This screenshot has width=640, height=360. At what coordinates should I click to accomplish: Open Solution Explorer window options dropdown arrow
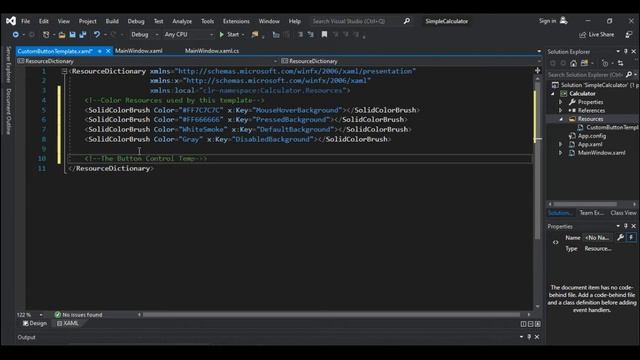pos(618,51)
